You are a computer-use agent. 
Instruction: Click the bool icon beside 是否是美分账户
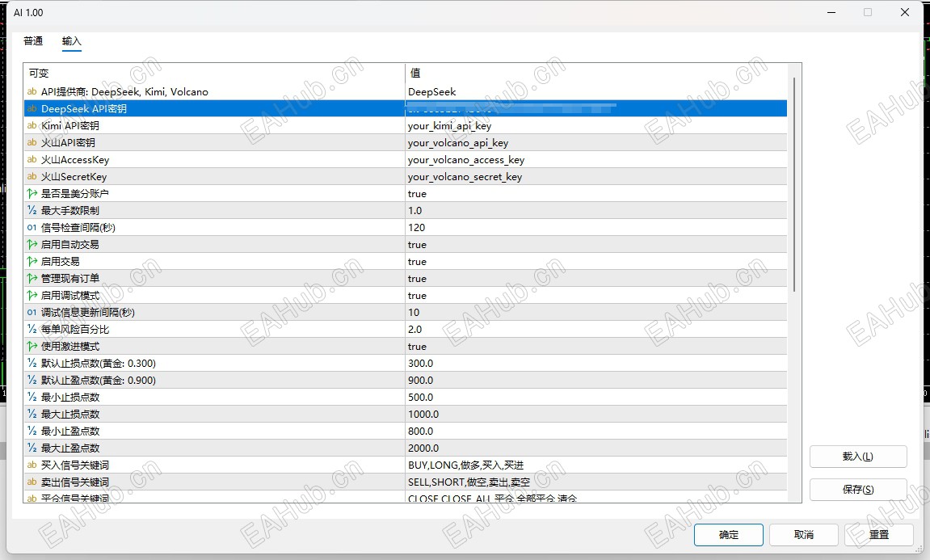pyautogui.click(x=32, y=193)
